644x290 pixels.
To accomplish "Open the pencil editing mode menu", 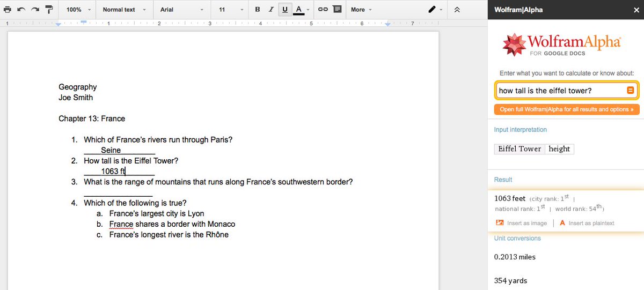I will [x=435, y=10].
